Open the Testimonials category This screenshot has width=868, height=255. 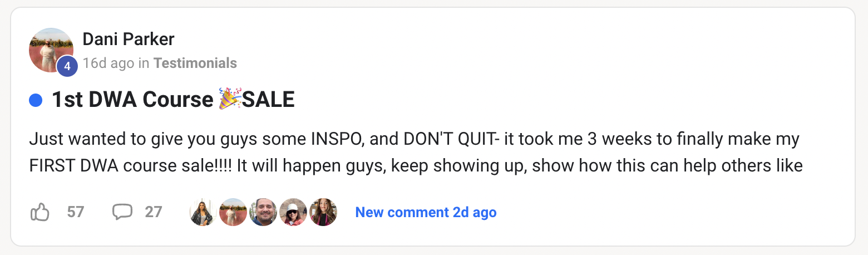[195, 63]
